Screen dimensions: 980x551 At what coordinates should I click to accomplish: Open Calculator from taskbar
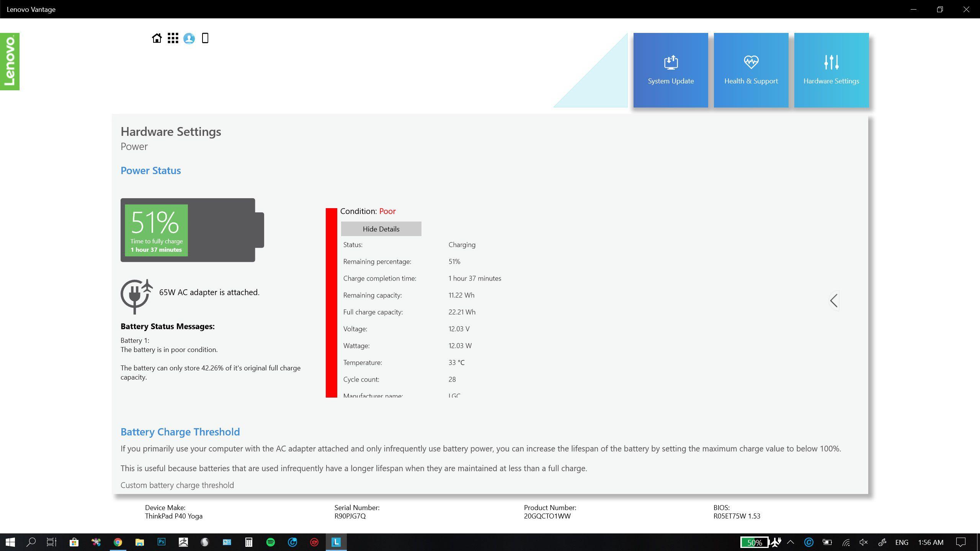[x=249, y=542]
